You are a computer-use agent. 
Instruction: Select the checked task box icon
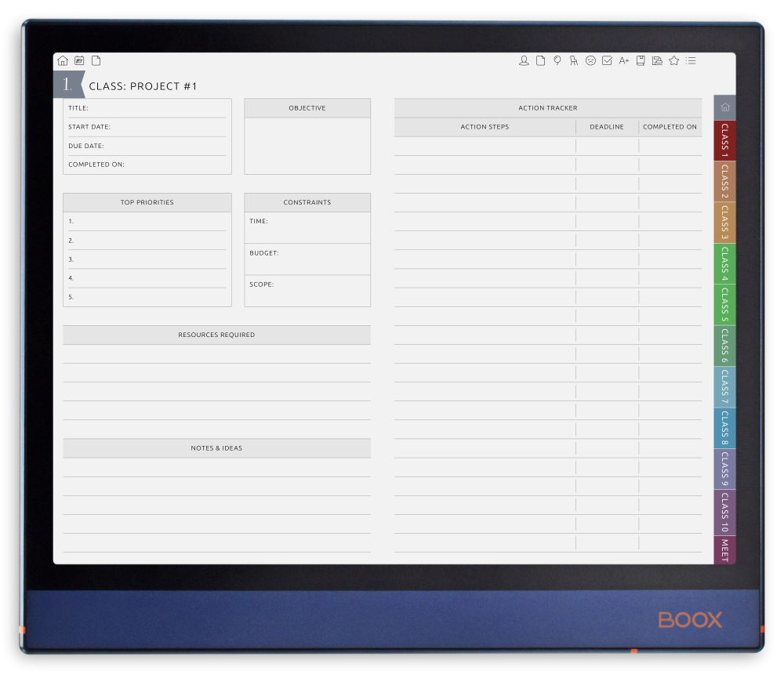[607, 60]
